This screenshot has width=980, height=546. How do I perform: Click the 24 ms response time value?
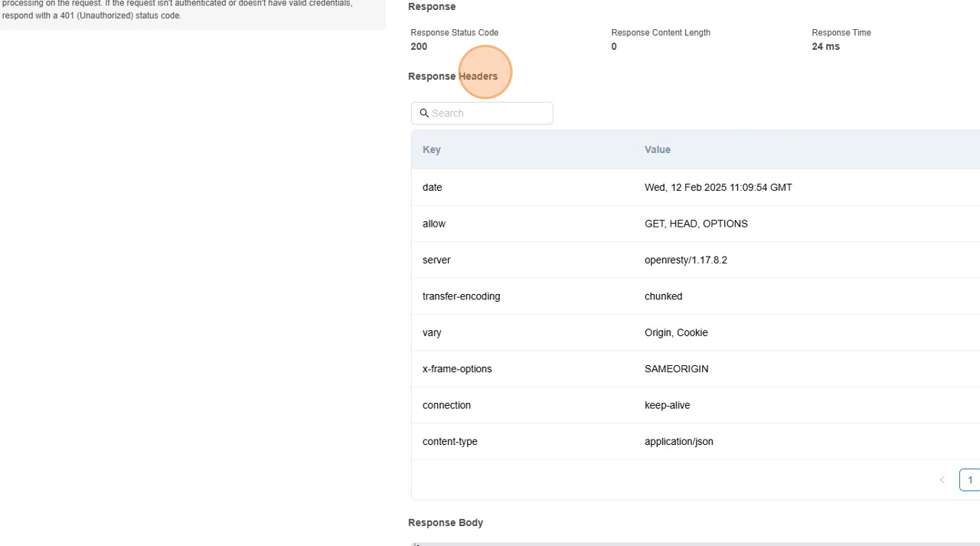tap(825, 47)
